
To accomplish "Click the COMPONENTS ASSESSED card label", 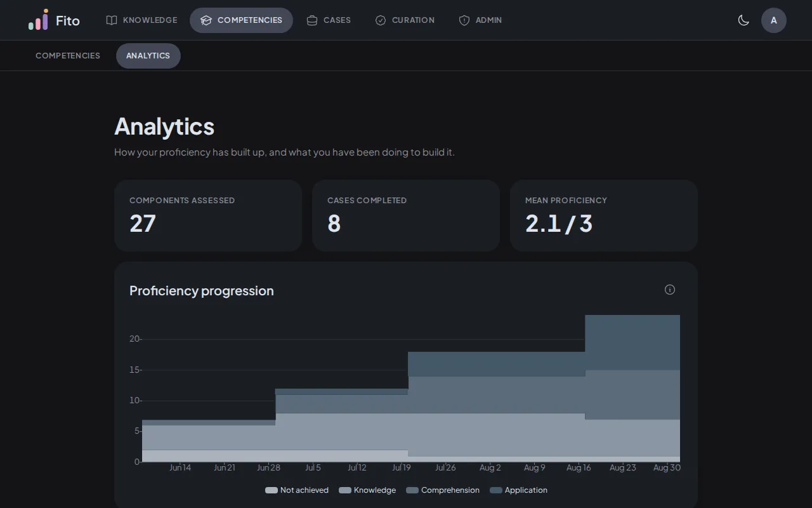I will (x=182, y=201).
